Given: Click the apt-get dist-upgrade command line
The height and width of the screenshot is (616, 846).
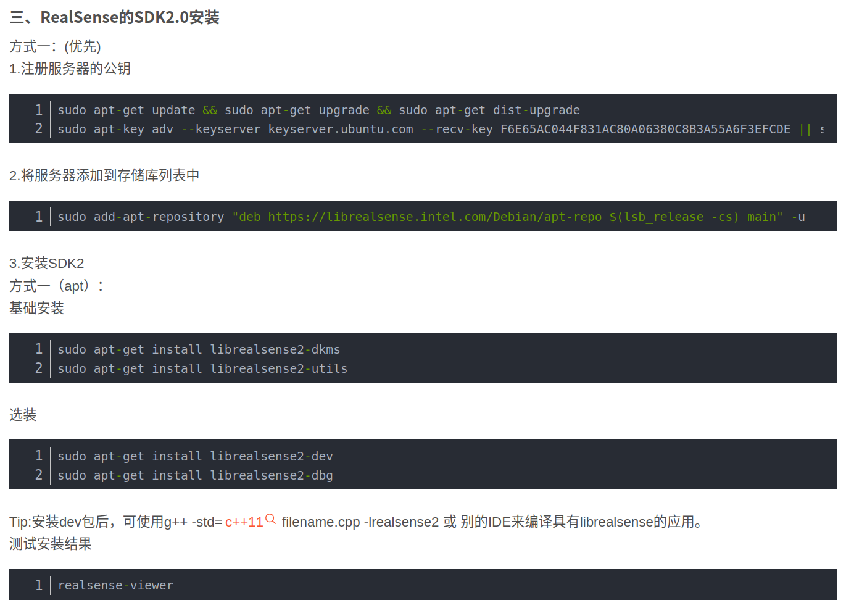Looking at the screenshot, I should click(319, 110).
